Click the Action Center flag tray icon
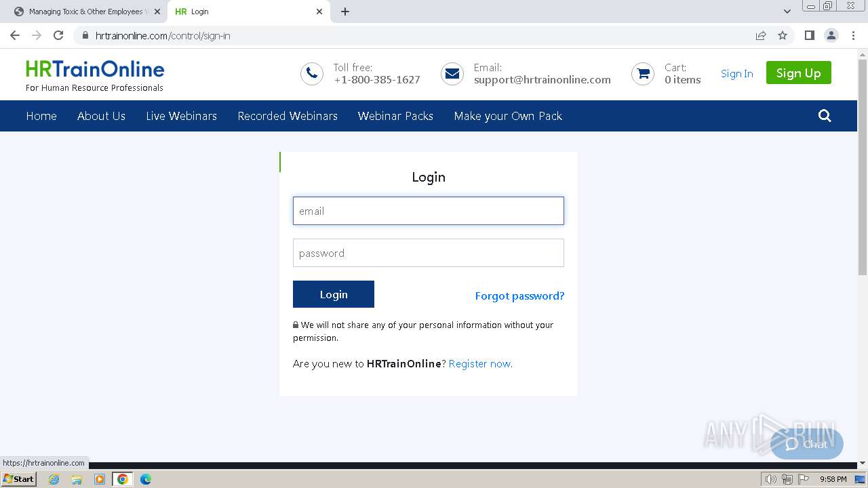This screenshot has width=868, height=488. (803, 479)
